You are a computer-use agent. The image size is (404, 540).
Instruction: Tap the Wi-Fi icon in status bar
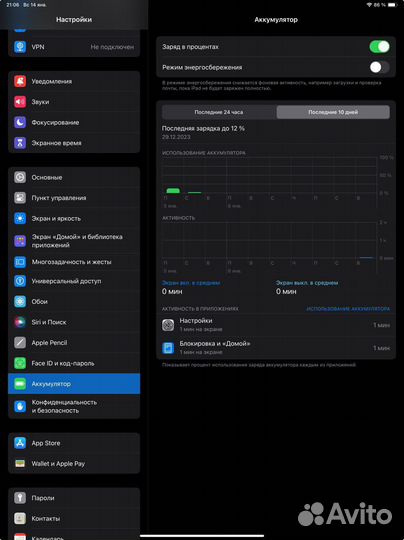pos(369,5)
